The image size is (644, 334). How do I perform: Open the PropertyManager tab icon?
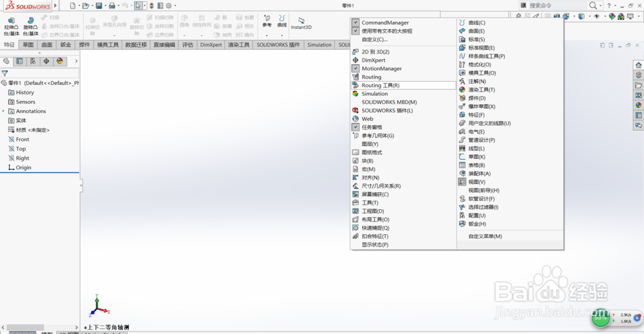click(x=19, y=61)
